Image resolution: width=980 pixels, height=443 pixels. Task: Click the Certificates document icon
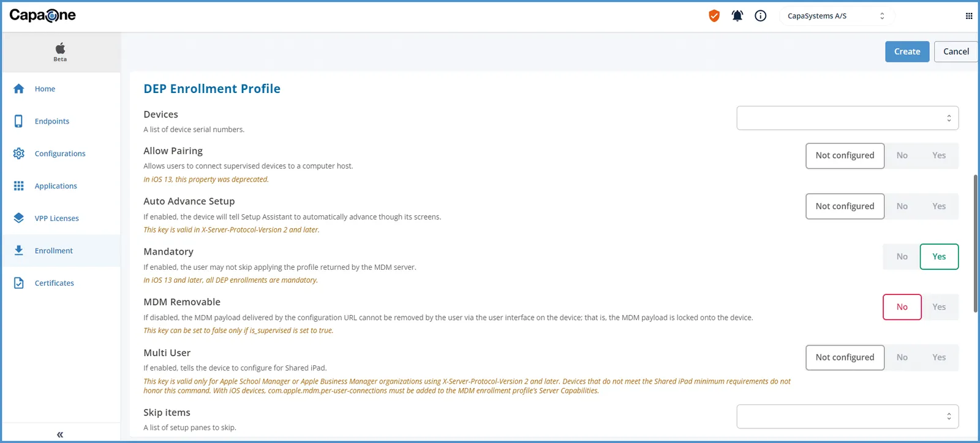(19, 283)
